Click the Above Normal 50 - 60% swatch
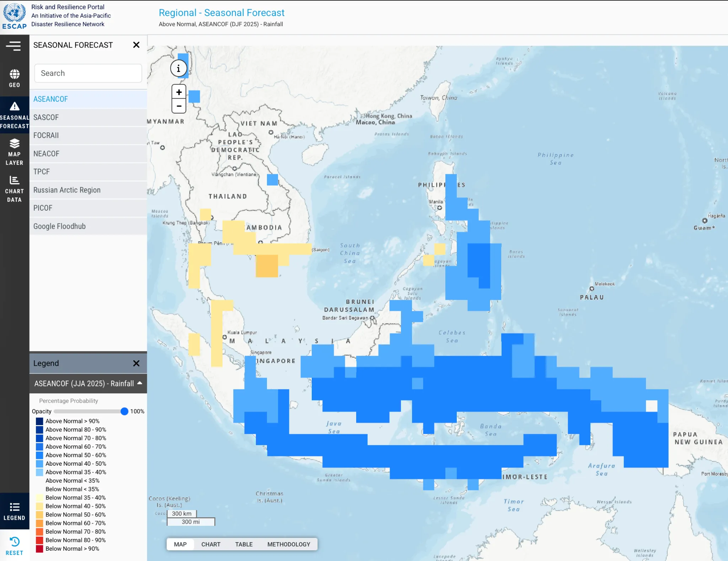The image size is (728, 561). point(39,455)
